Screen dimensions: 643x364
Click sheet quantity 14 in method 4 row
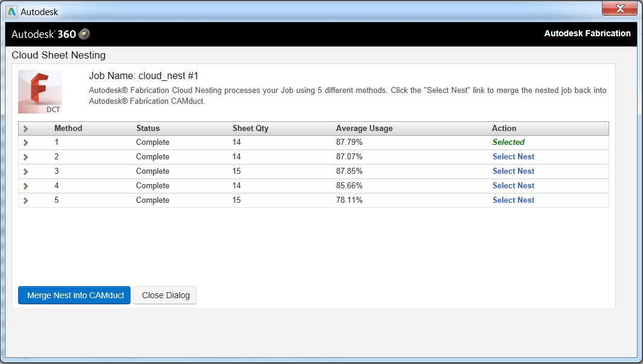[237, 185]
